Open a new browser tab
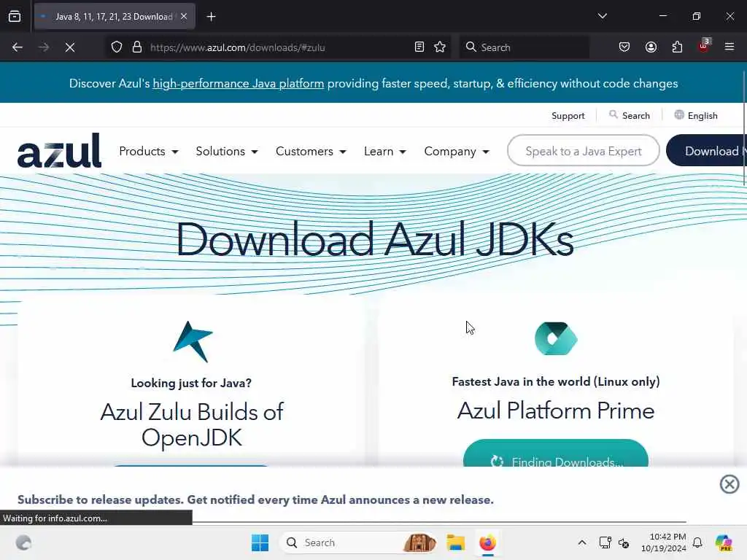 211,17
